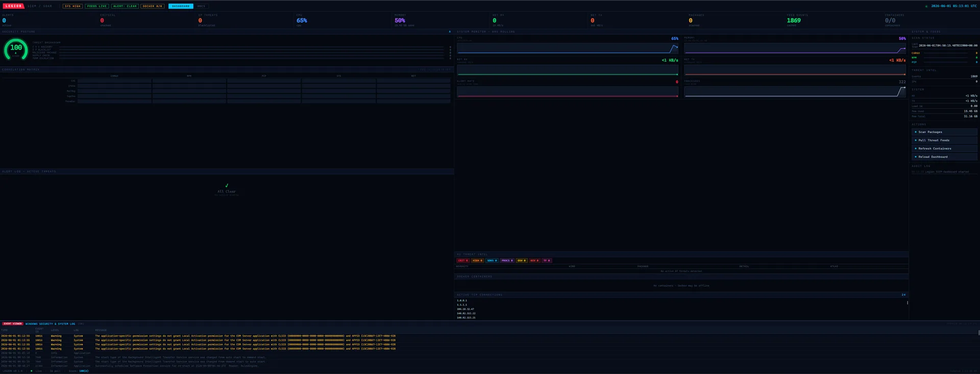Click the clock timestamp in top right
Screen dimensions: 980x374
[x=953, y=6]
